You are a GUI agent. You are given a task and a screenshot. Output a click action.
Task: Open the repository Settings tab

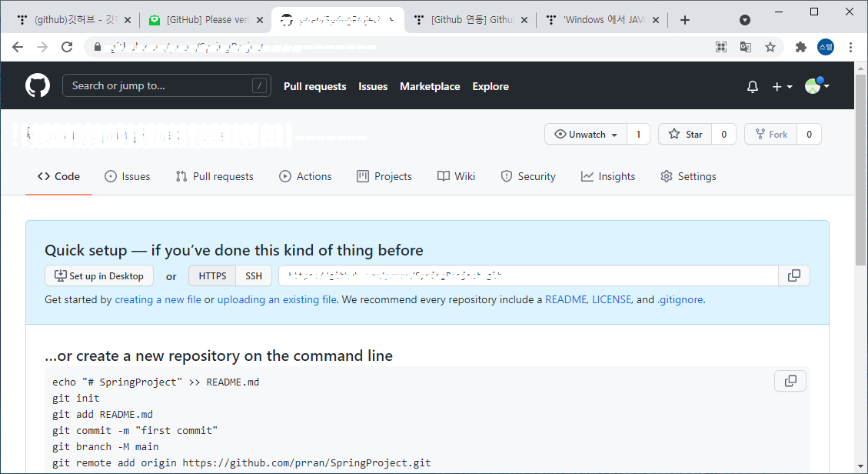pyautogui.click(x=688, y=176)
